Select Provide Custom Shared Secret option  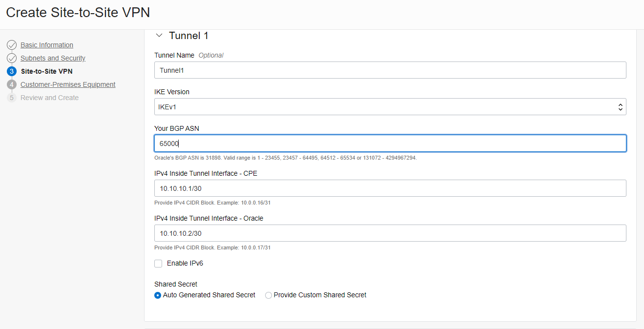(x=269, y=295)
